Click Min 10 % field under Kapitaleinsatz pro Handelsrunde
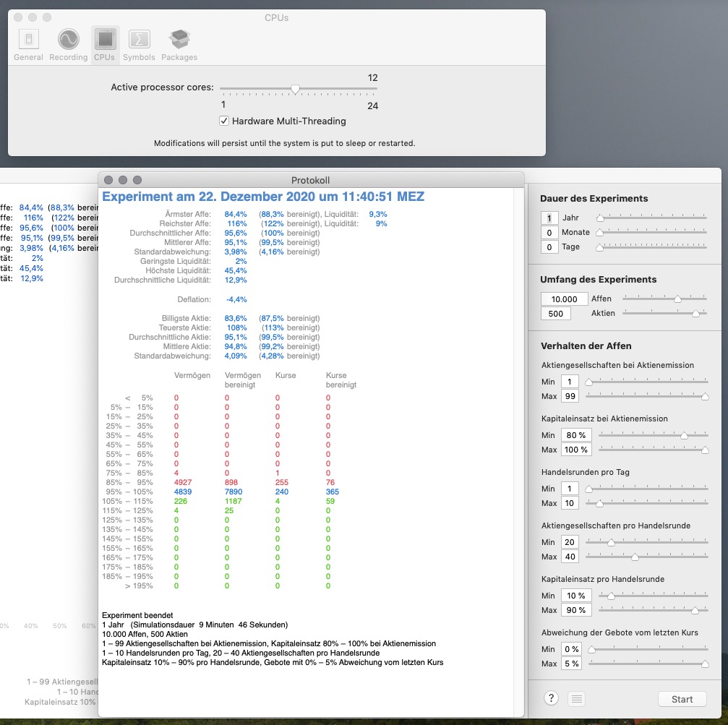Image resolution: width=728 pixels, height=725 pixels. (x=576, y=596)
